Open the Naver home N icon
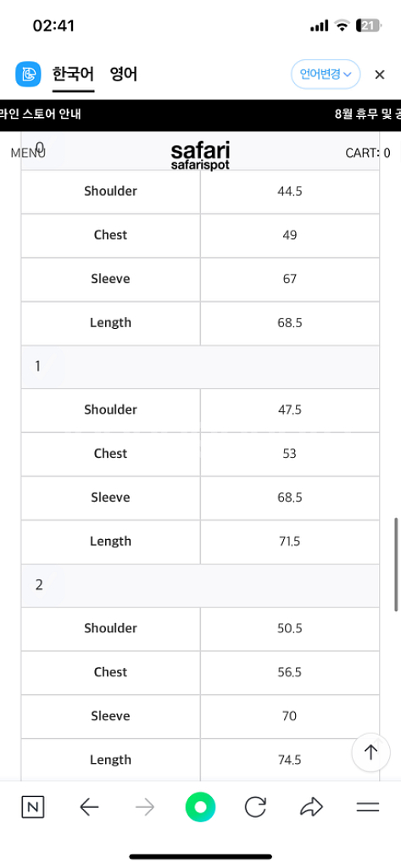This screenshot has width=401, height=868. pyautogui.click(x=33, y=807)
